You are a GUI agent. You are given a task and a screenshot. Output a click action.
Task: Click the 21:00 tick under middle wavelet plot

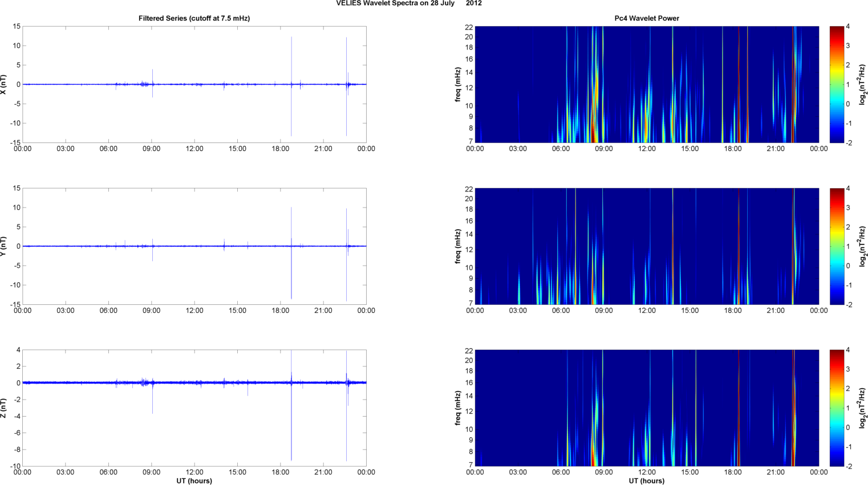pyautogui.click(x=776, y=311)
